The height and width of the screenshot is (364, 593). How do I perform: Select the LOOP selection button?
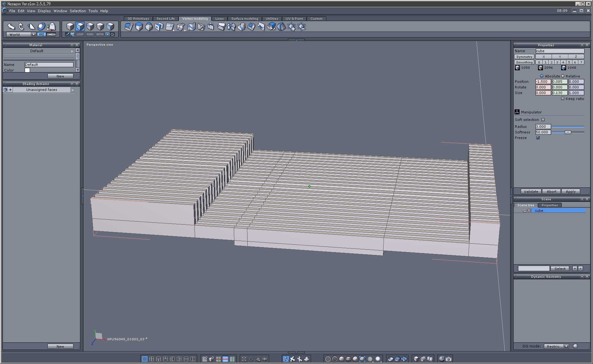pos(80,34)
